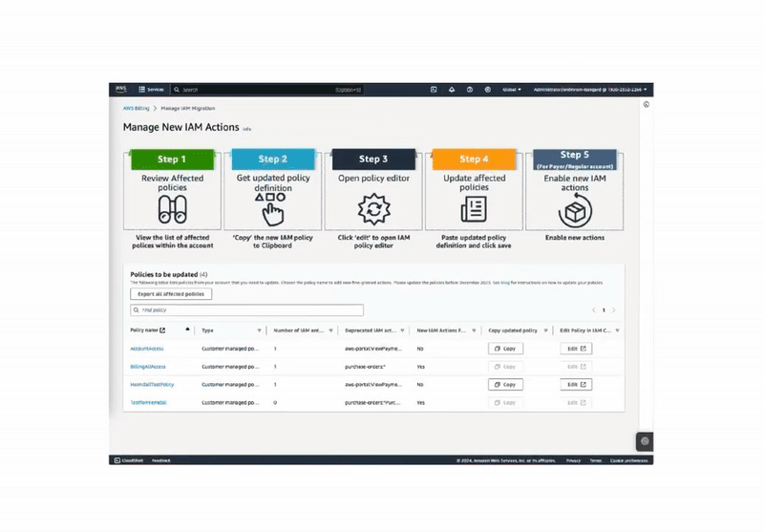The image size is (764, 532).
Task: Click the search magnifier in the top bar
Action: pos(177,90)
